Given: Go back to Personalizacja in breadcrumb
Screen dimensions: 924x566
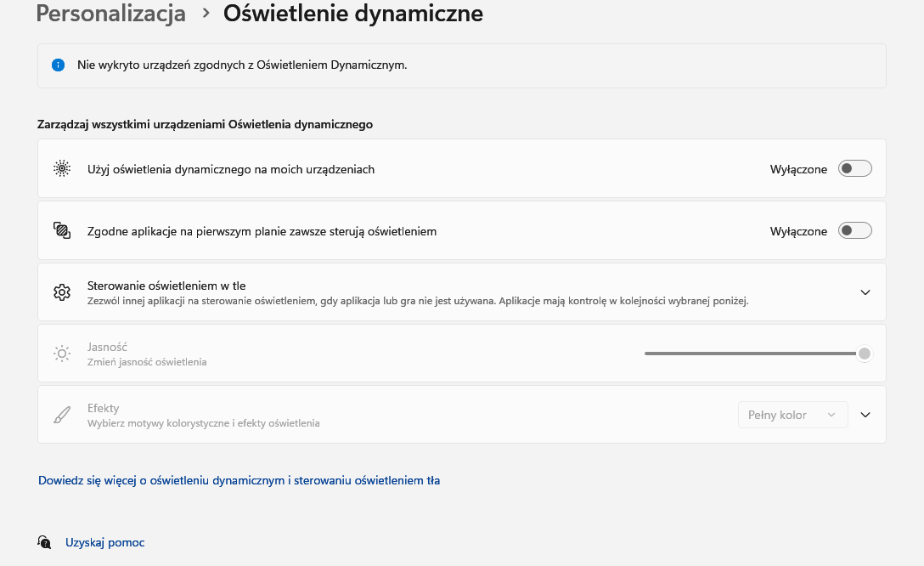Looking at the screenshot, I should 110,14.
